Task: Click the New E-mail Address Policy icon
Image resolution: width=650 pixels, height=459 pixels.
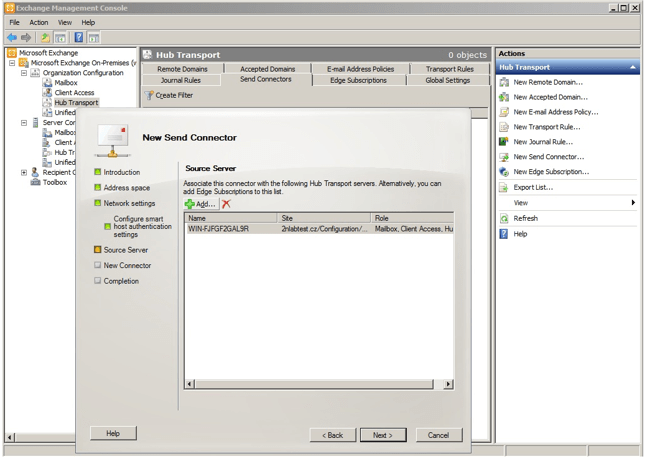Action: tap(504, 112)
